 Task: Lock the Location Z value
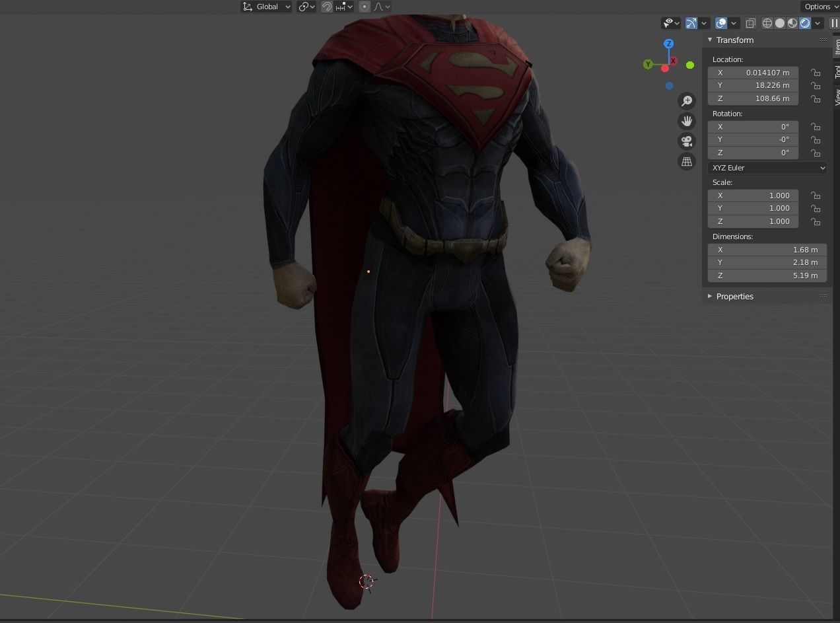(x=816, y=98)
